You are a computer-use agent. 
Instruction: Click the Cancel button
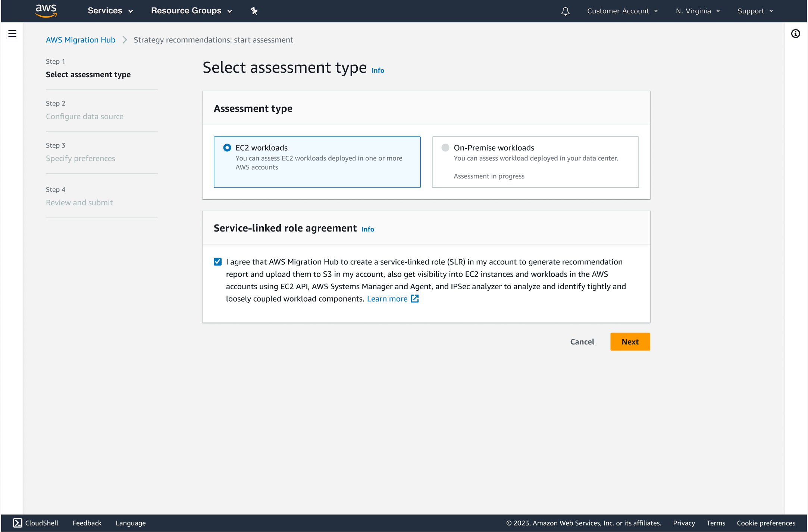coord(582,341)
